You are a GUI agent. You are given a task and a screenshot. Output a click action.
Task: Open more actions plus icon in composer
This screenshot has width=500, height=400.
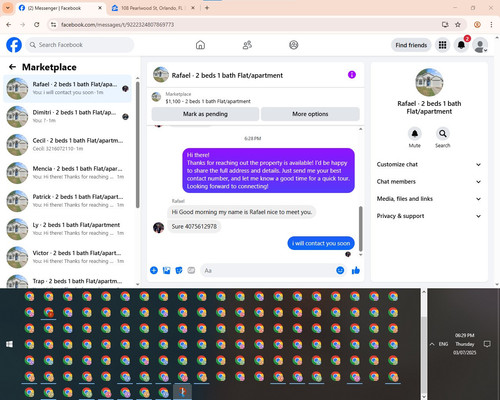tap(154, 270)
